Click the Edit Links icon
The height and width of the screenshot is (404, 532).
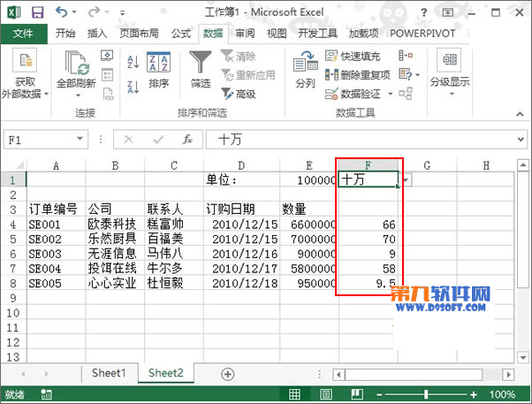tap(108, 94)
